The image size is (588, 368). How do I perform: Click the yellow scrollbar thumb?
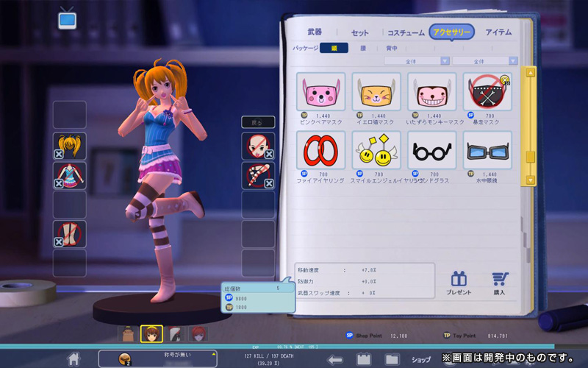530,157
